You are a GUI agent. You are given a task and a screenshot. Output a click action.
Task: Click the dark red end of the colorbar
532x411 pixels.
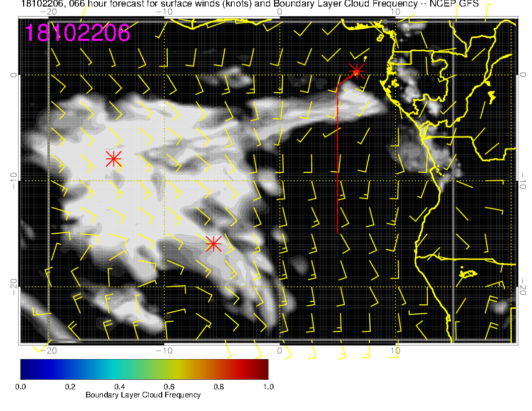pyautogui.click(x=263, y=369)
